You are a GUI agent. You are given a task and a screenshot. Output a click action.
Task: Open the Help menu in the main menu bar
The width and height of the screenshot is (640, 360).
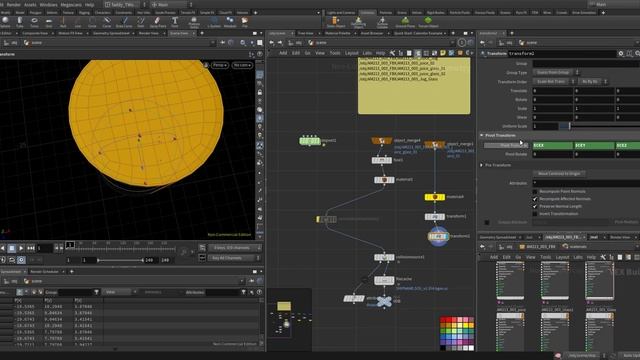[89, 4]
